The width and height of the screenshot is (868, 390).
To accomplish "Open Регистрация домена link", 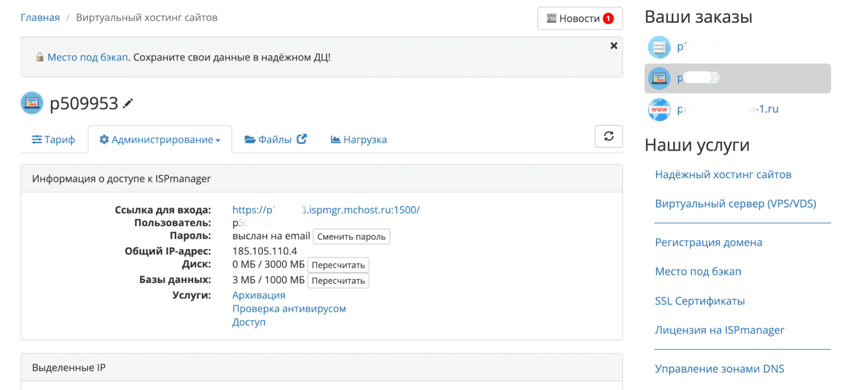I will (708, 242).
